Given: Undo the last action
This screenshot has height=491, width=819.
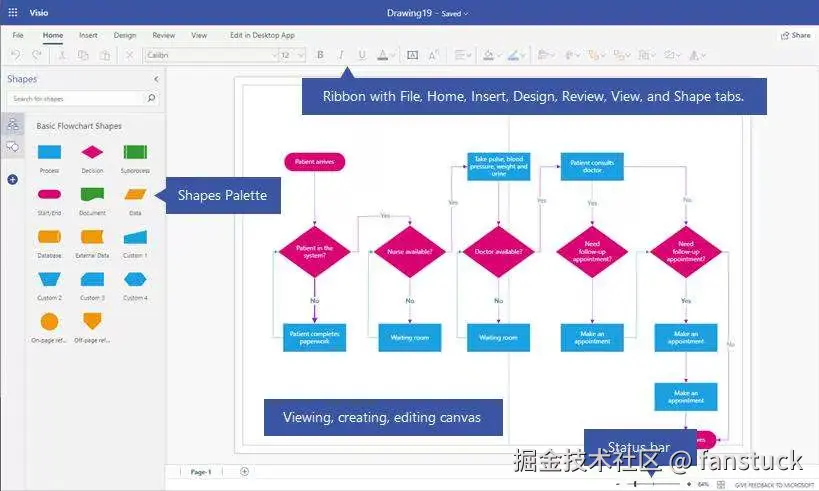Looking at the screenshot, I should [x=16, y=55].
